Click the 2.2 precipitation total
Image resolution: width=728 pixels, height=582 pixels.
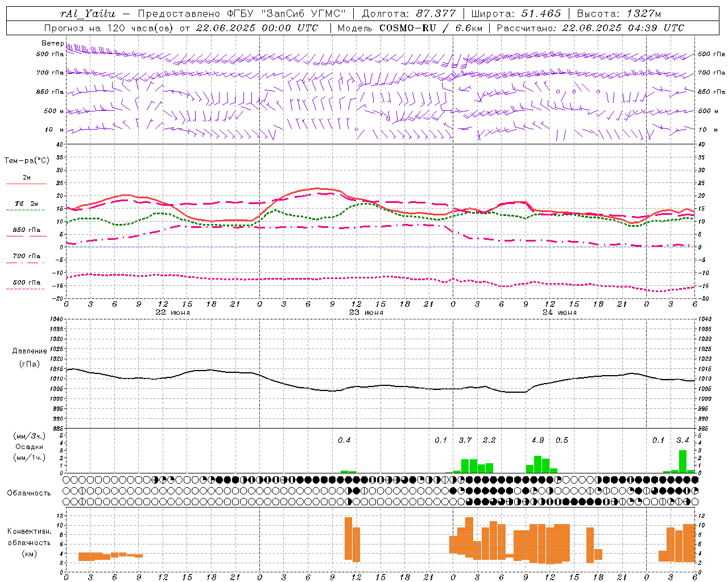[x=489, y=440]
